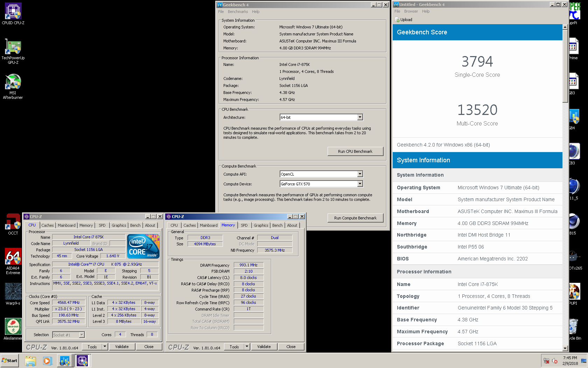The width and height of the screenshot is (588, 368).
Task: Open About tab in left CPU-Z window
Action: point(150,225)
